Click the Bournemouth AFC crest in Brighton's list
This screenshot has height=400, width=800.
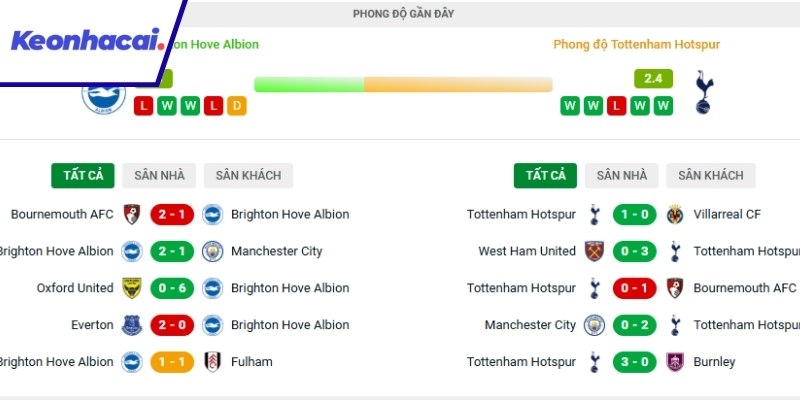point(130,214)
